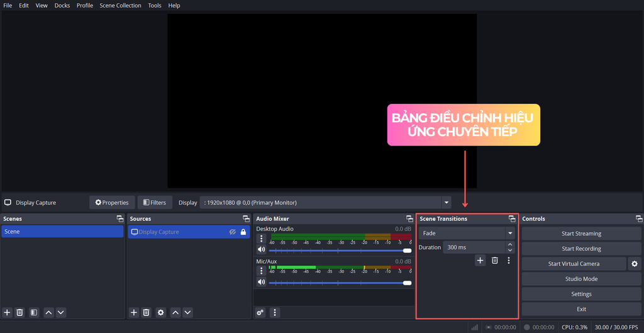
Task: Float the Controls dock icon
Action: 639,218
